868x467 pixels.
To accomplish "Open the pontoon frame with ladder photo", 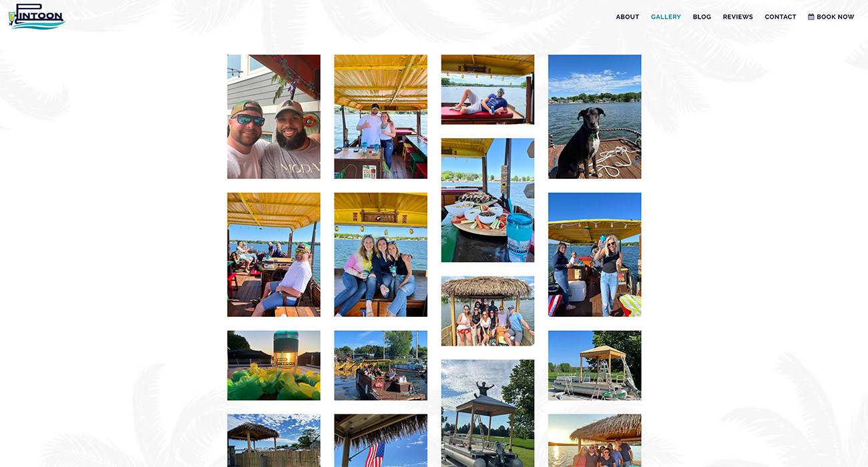I will (x=594, y=366).
